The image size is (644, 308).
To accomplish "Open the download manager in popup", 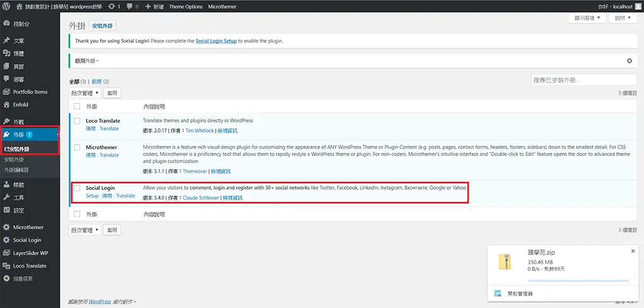I will [x=520, y=294].
